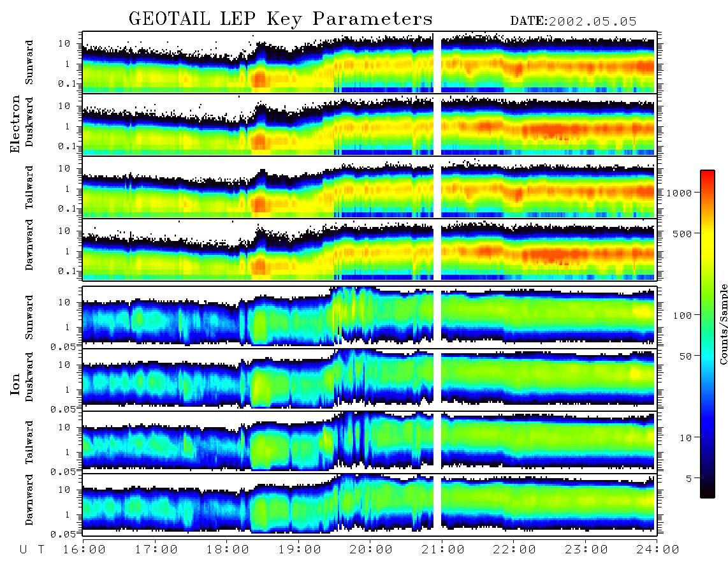The image size is (728, 561).
Task: Click the Electron Tailward panel label
Action: (x=29, y=187)
